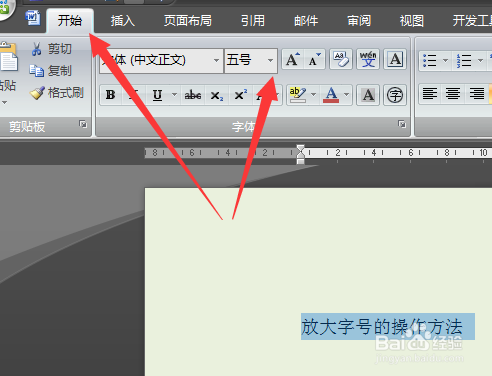This screenshot has height=376, width=492.
Task: Open the 页面布局 tab
Action: tap(188, 21)
